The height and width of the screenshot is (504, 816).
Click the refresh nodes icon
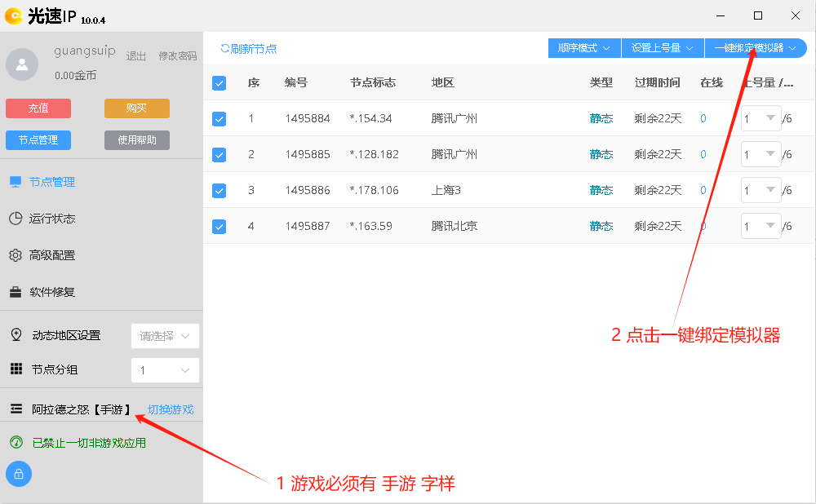point(225,49)
